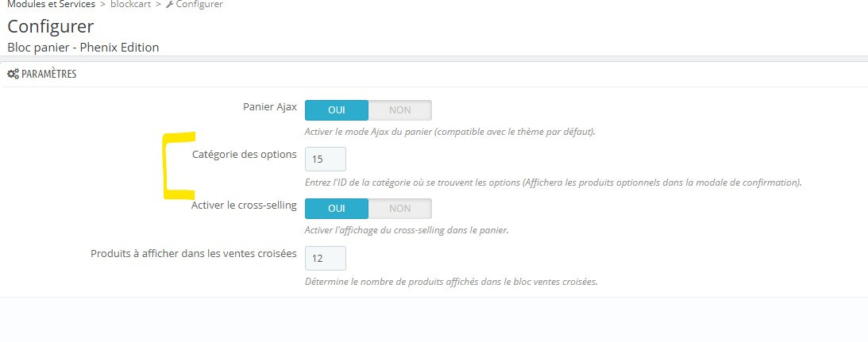Click the Bloc panier - Phenix Edition subtitle
This screenshot has width=868, height=342.
[83, 48]
